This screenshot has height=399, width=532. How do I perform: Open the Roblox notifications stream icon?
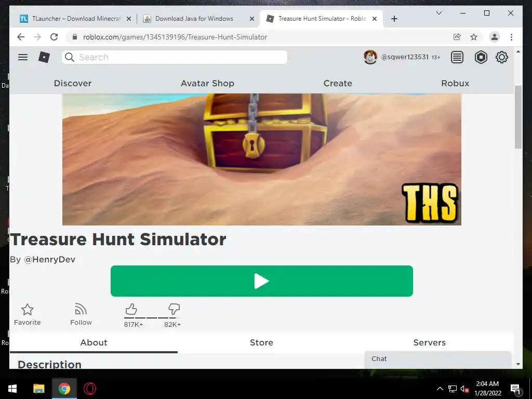(457, 57)
